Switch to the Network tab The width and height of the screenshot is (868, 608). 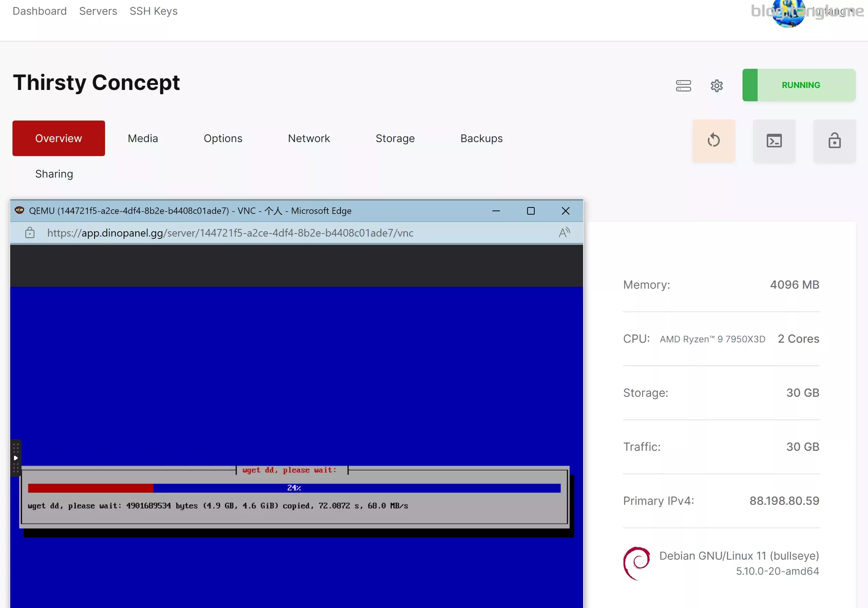(309, 138)
